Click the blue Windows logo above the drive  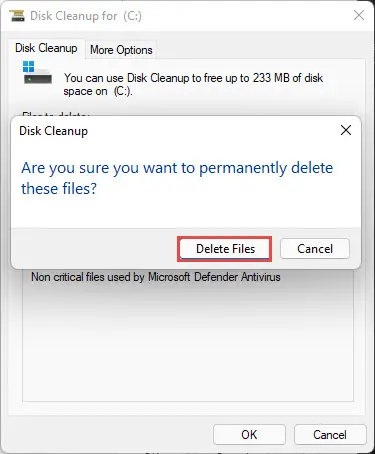pos(29,67)
